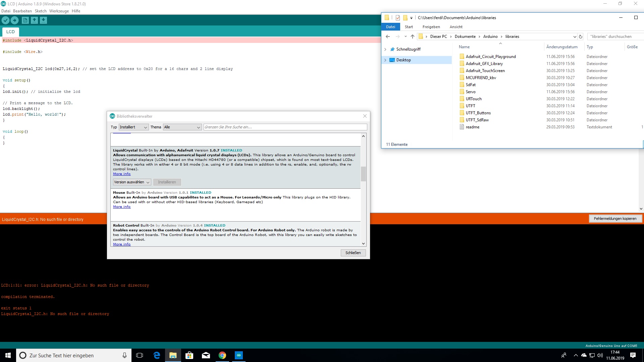Select the LCD sketch tab
This screenshot has width=644, height=362.
click(10, 32)
